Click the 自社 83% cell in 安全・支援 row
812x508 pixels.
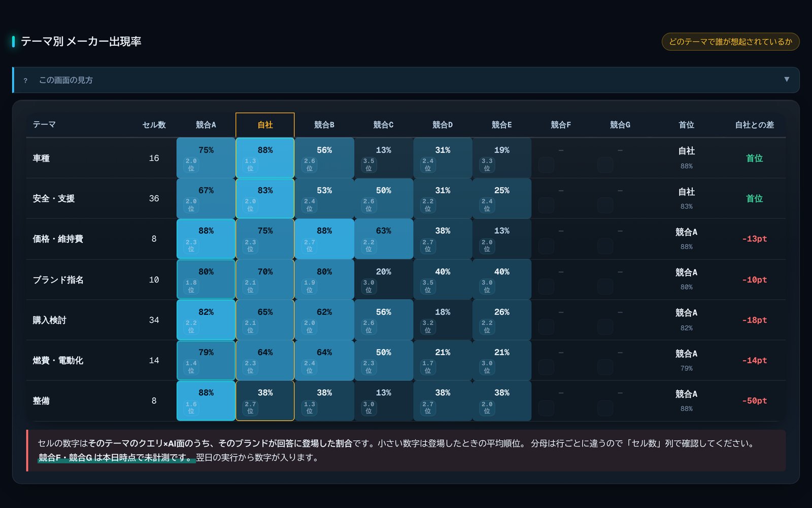(x=265, y=199)
